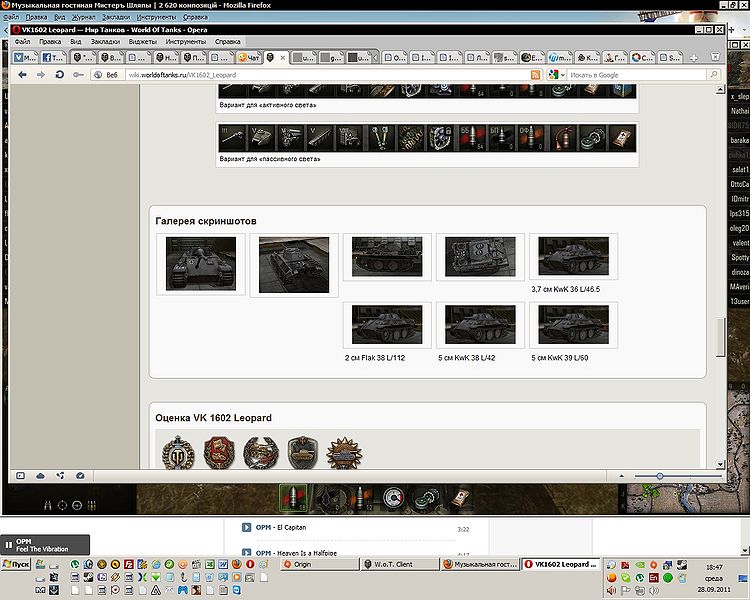Switch to Origin in taskbar
Image resolution: width=750 pixels, height=600 pixels.
pyautogui.click(x=320, y=564)
